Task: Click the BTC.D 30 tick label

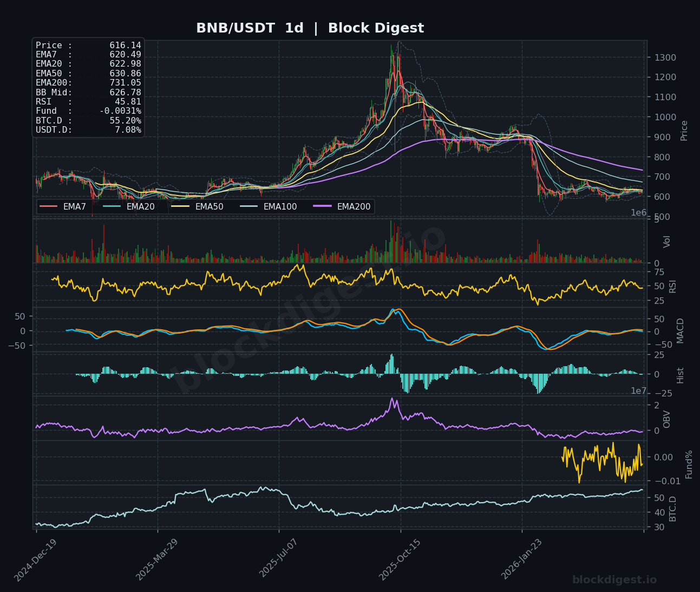Action: (659, 527)
